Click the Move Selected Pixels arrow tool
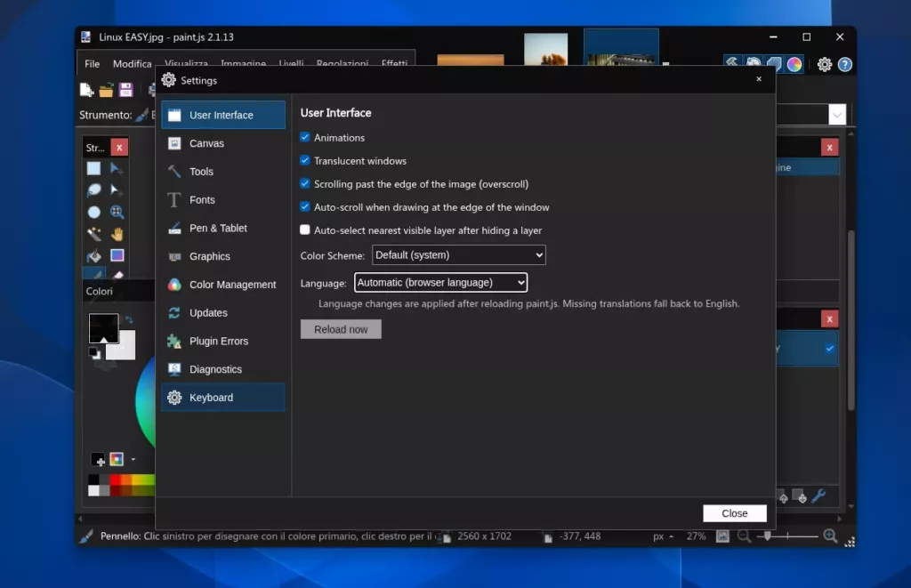This screenshot has height=588, width=911. 116,168
